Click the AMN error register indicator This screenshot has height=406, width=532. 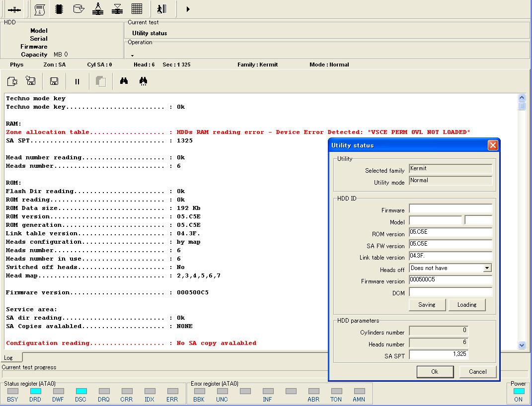coord(359,391)
